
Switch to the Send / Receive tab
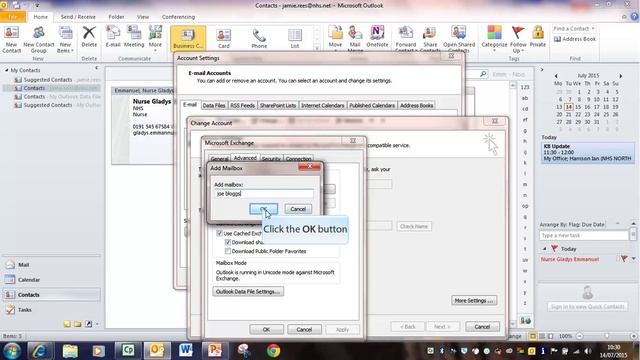78,17
